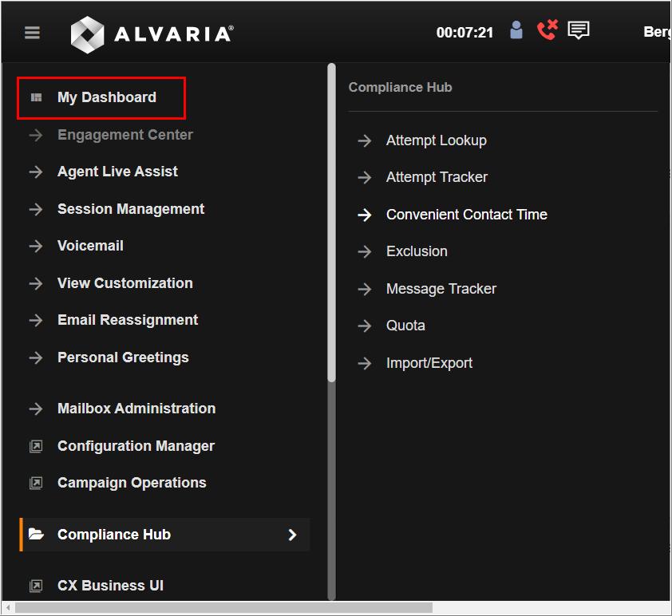The height and width of the screenshot is (616, 672).
Task: Open the Attempt Lookup link
Action: [436, 140]
